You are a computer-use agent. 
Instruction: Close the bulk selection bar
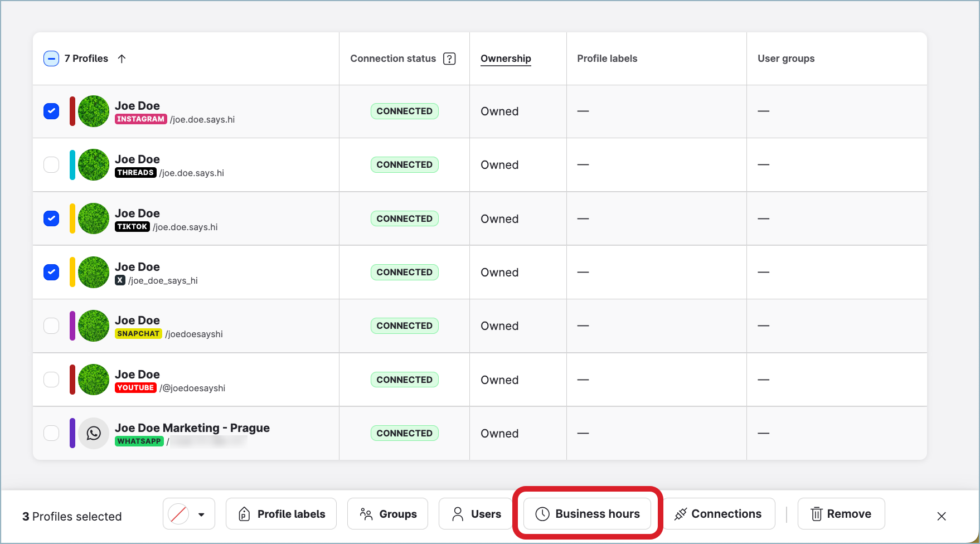(x=942, y=516)
